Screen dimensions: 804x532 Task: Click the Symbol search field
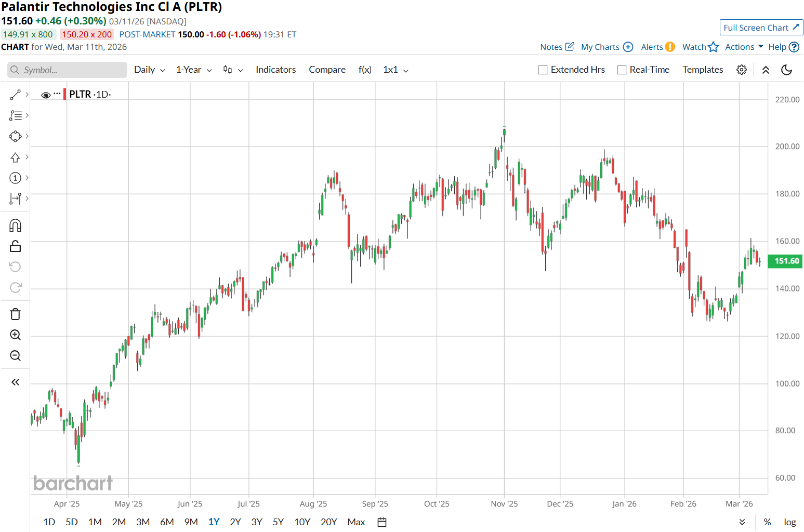click(68, 70)
